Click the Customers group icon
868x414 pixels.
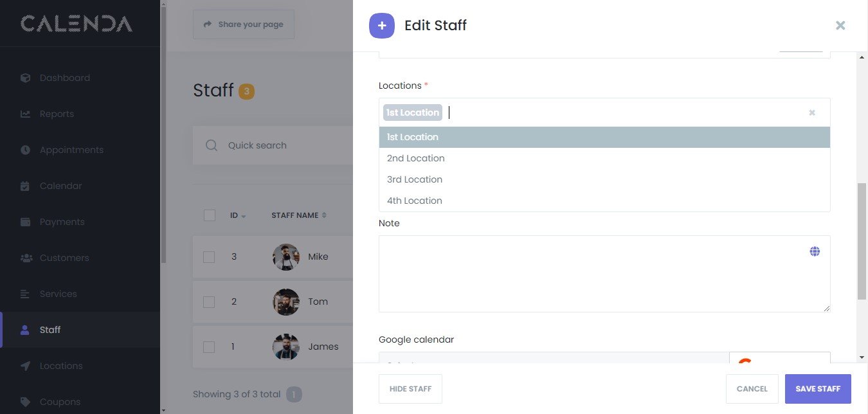26,258
